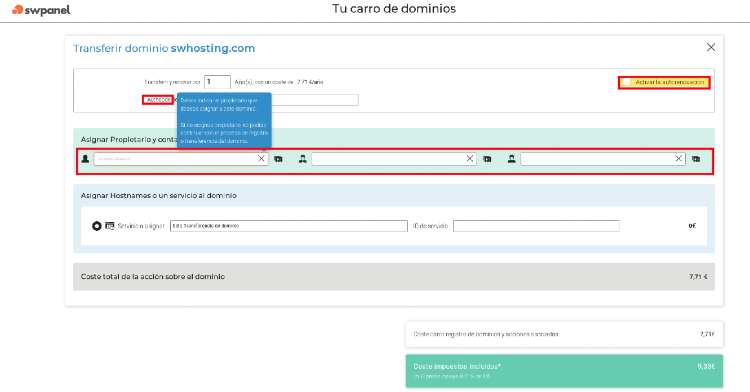Click the Asignar Hostnames o un servicio heading
Screen dimensions: 750x392
pyautogui.click(x=158, y=196)
